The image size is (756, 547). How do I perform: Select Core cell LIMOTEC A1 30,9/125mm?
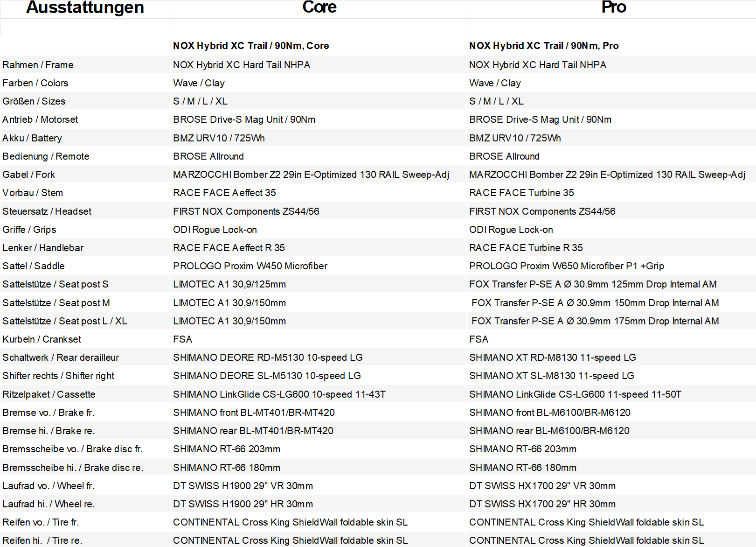click(x=229, y=284)
